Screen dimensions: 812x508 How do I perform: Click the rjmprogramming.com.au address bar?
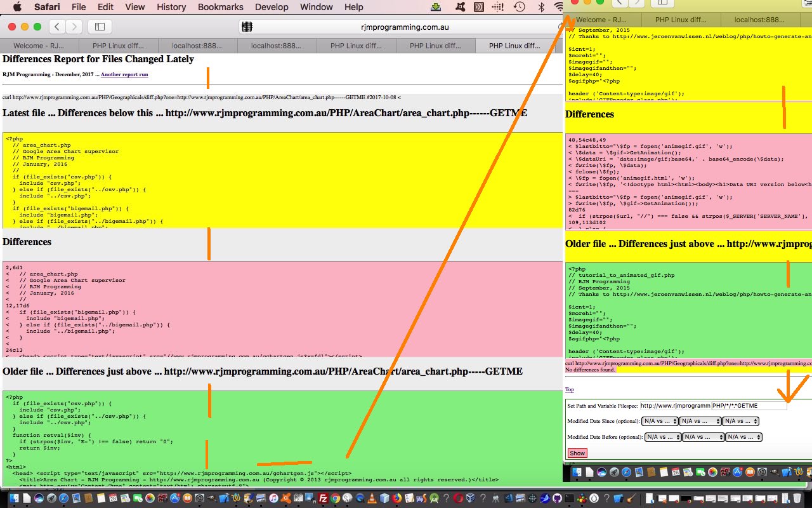click(x=404, y=27)
